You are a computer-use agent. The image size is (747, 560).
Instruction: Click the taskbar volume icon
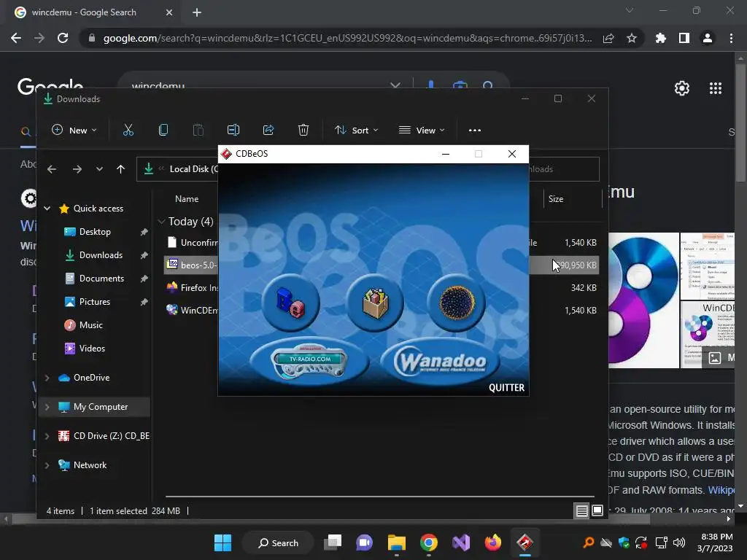pyautogui.click(x=679, y=542)
